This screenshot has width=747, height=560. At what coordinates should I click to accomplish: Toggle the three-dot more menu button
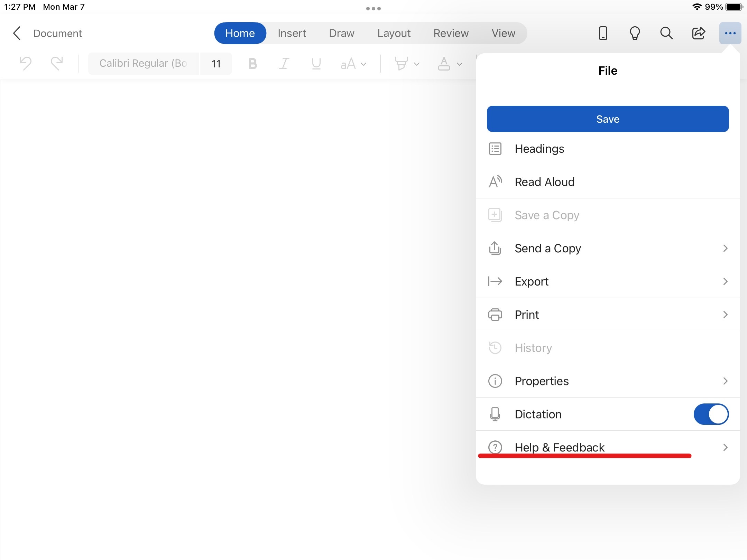click(x=730, y=34)
